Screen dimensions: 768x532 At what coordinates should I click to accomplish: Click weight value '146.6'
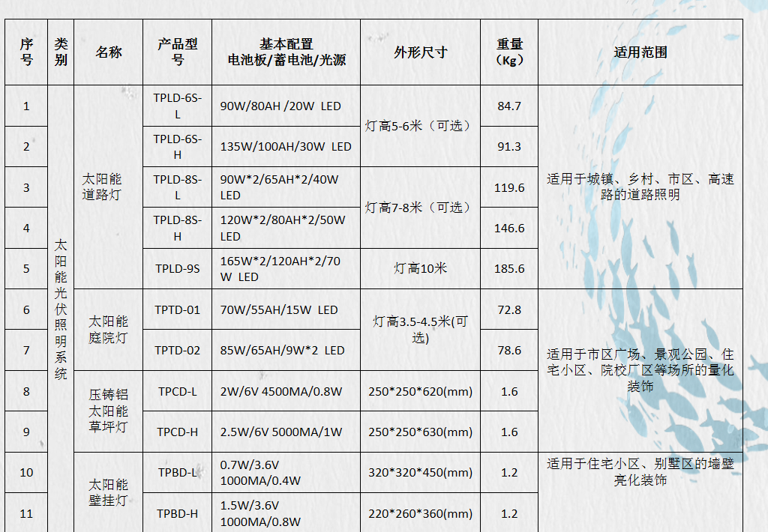click(x=509, y=228)
